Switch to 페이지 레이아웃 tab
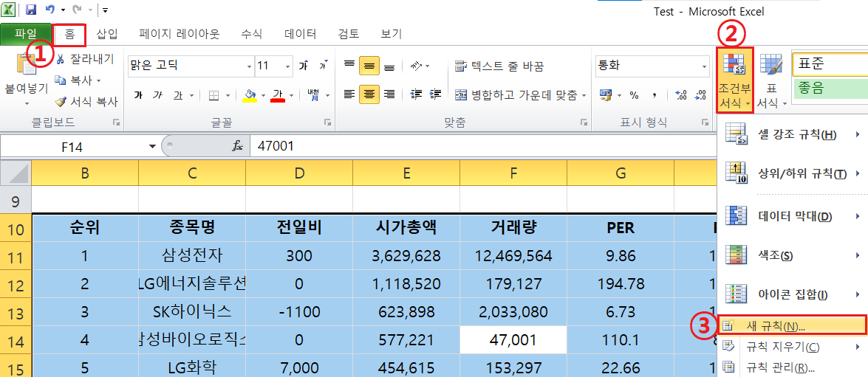Screen dimensions: 868x377 pyautogui.click(x=180, y=34)
